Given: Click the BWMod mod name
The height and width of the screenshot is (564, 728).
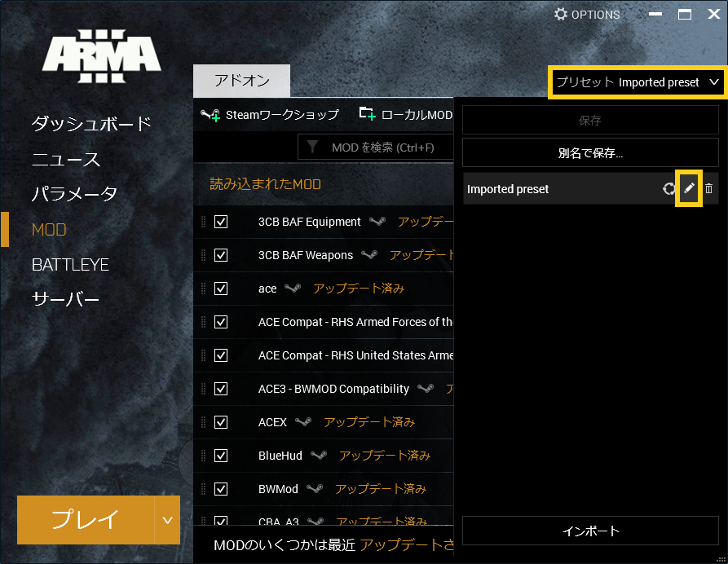Looking at the screenshot, I should [278, 489].
